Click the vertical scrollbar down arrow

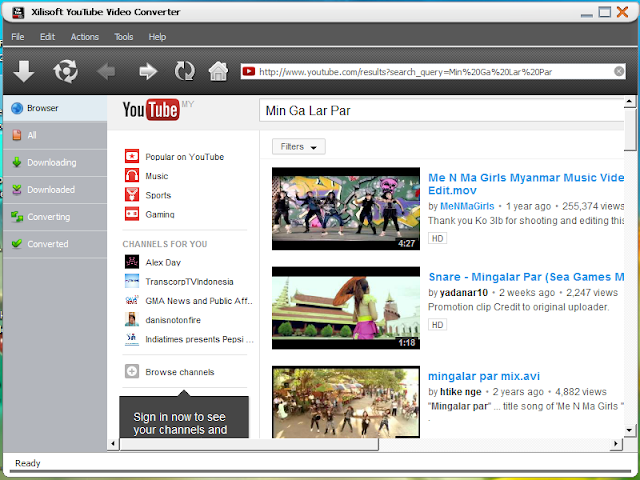click(629, 430)
